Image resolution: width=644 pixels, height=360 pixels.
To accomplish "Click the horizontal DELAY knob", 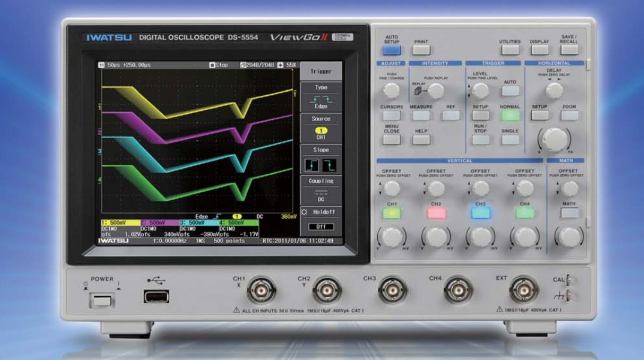I will (x=554, y=90).
